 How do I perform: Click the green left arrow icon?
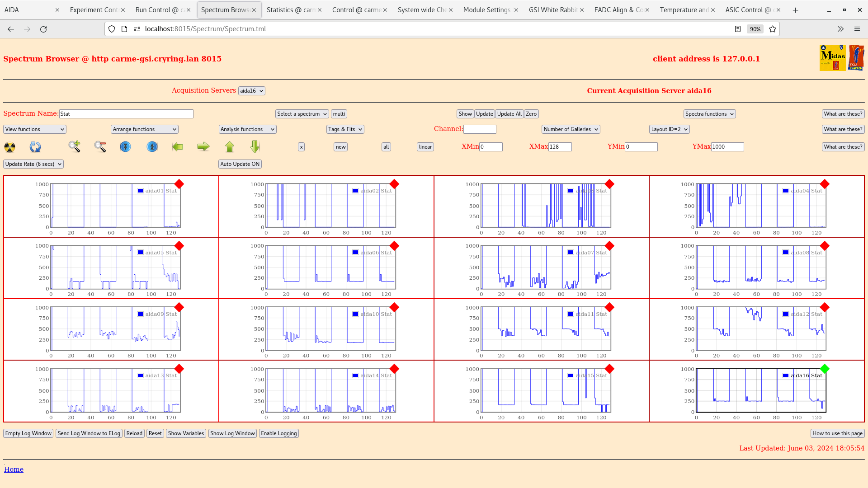pos(178,146)
